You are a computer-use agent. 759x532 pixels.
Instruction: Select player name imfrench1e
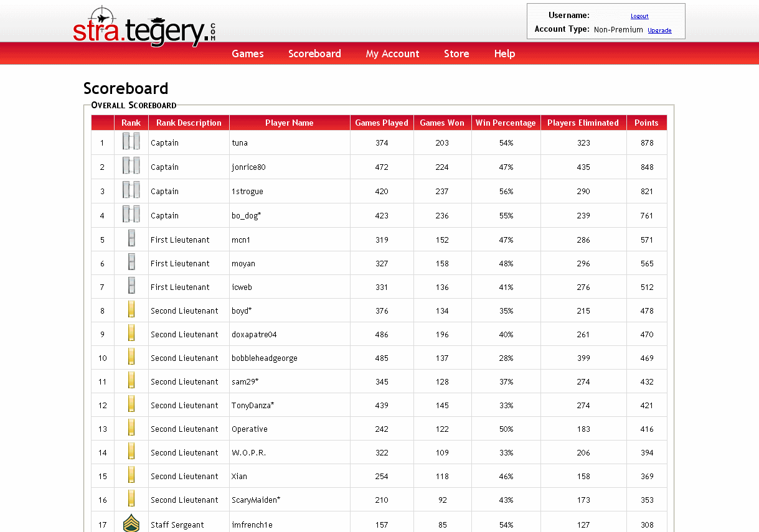[x=252, y=525]
